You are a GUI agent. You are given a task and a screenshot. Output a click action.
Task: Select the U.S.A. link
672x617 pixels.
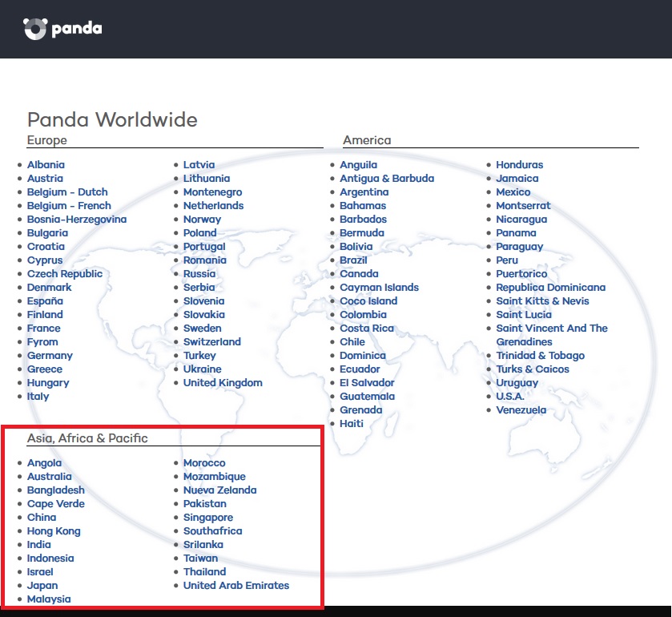pos(510,397)
